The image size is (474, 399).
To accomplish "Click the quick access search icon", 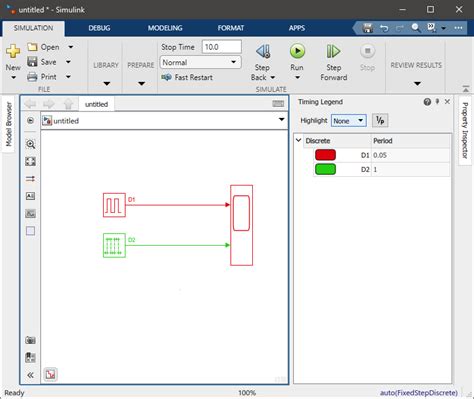I will click(415, 28).
